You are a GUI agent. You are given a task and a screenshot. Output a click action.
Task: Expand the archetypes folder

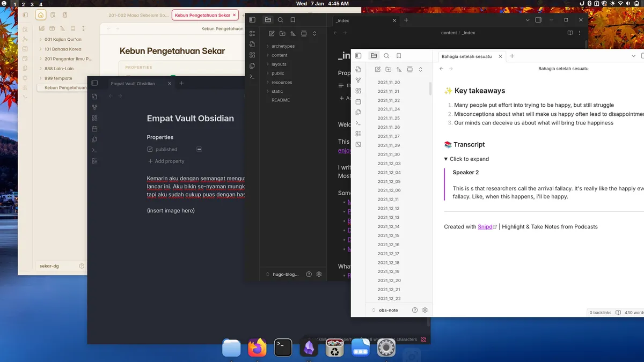pyautogui.click(x=283, y=46)
